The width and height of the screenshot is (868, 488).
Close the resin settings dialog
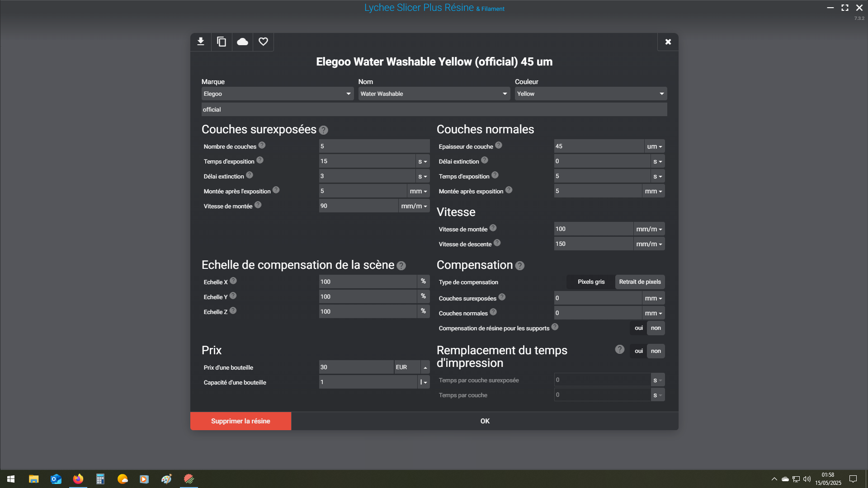point(668,42)
